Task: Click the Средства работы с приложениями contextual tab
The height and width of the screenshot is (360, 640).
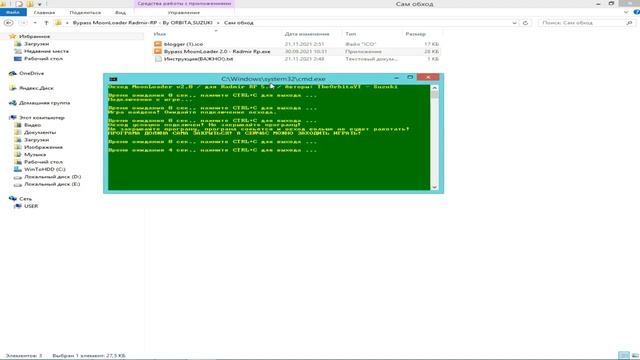Action: pyautogui.click(x=184, y=4)
